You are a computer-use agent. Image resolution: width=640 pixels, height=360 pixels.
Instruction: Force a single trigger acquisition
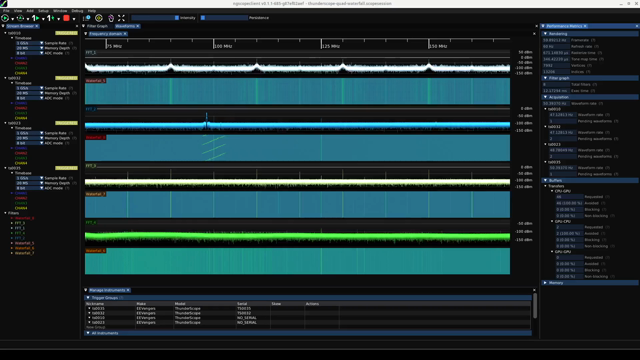[x=51, y=18]
